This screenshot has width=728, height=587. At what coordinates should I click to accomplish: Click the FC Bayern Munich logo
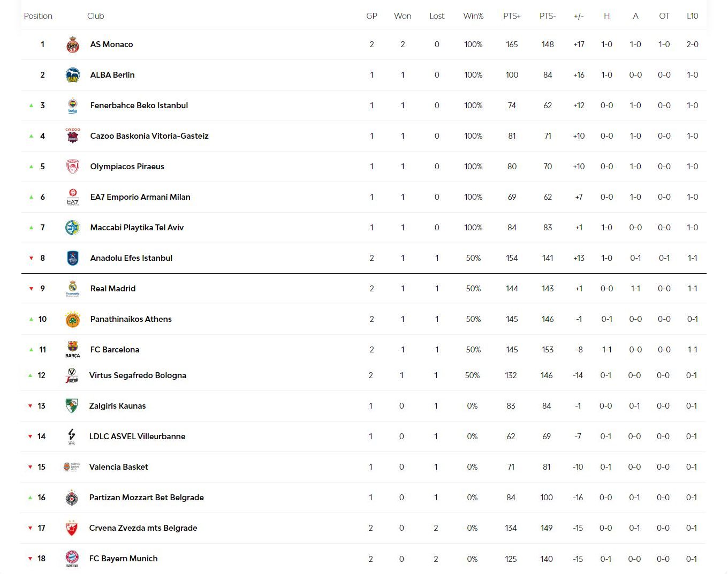tap(72, 559)
